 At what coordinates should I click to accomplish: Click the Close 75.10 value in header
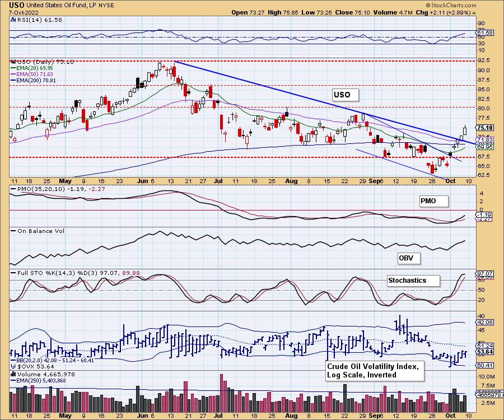tap(352, 12)
